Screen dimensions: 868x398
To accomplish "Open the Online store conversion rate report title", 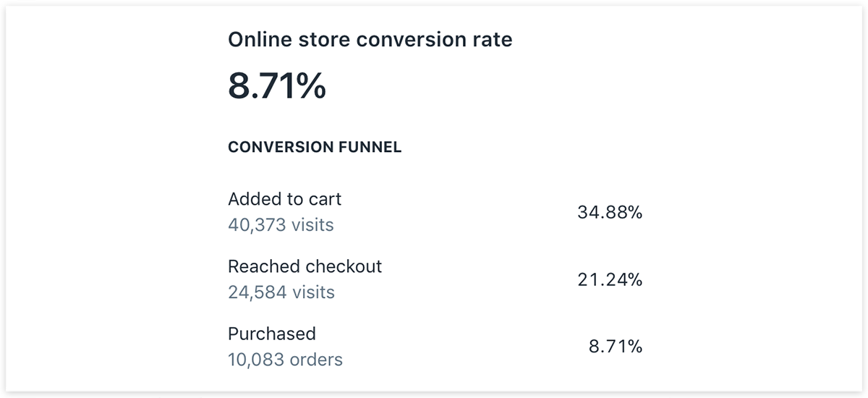I will pos(370,39).
